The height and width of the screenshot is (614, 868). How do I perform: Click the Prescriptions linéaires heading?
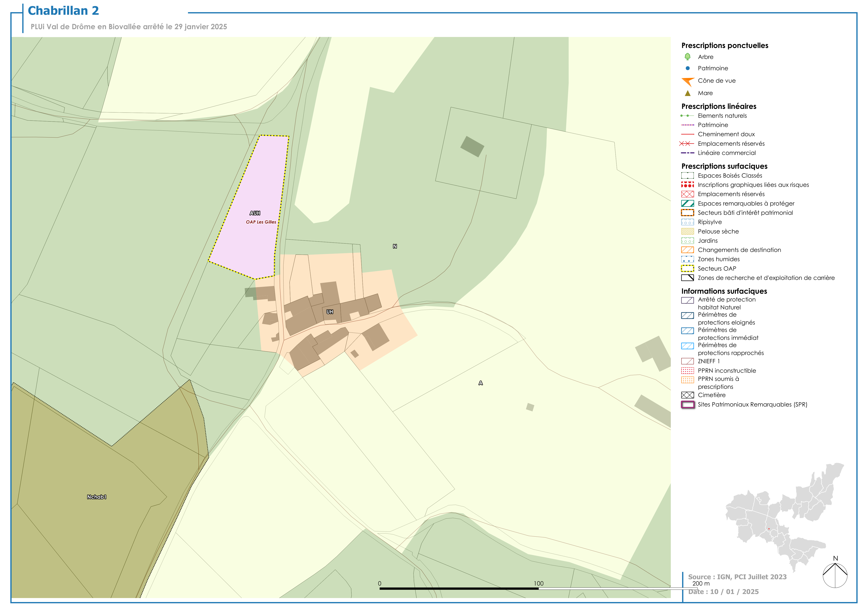coord(719,106)
